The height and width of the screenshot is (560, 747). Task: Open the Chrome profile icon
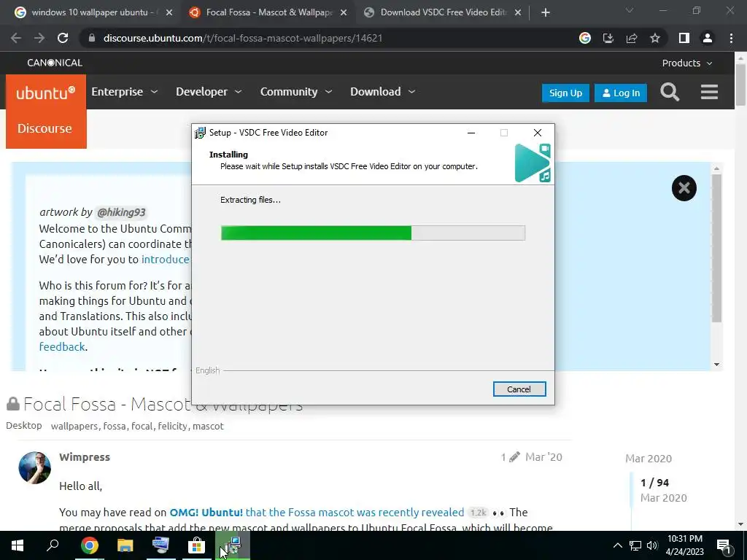(x=708, y=38)
